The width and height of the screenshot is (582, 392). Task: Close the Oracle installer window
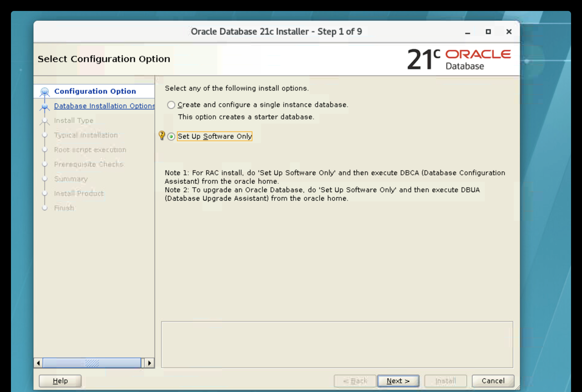tap(509, 32)
